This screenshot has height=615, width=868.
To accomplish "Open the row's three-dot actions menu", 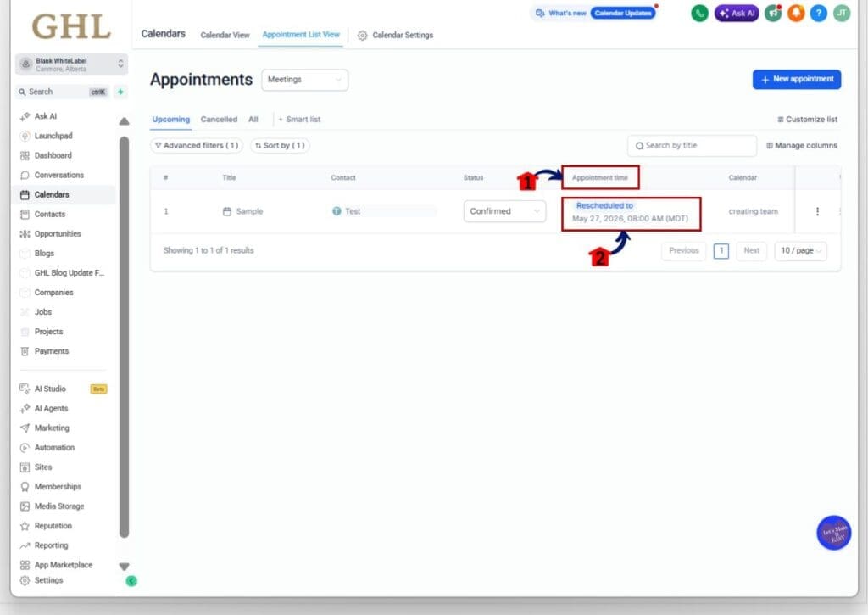I will click(x=818, y=212).
